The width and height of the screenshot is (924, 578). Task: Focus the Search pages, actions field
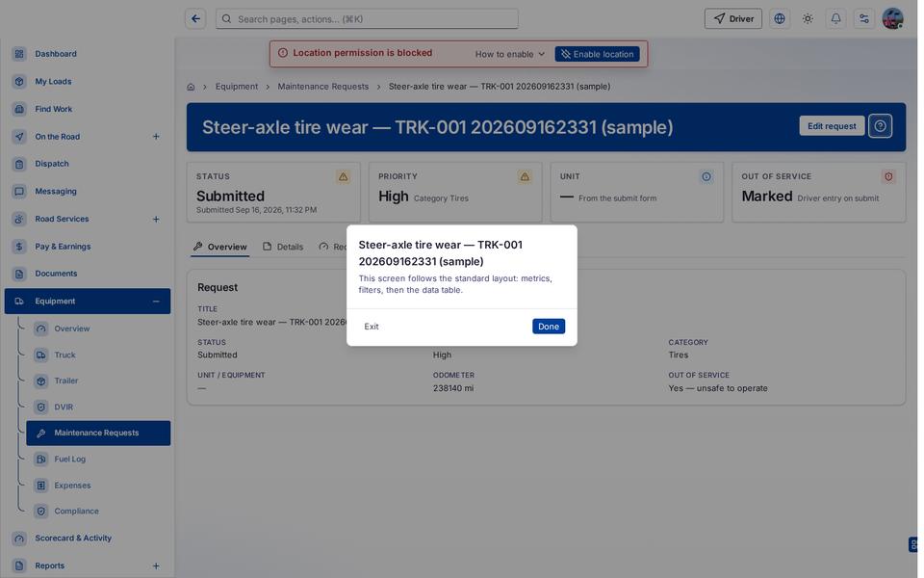pos(367,19)
